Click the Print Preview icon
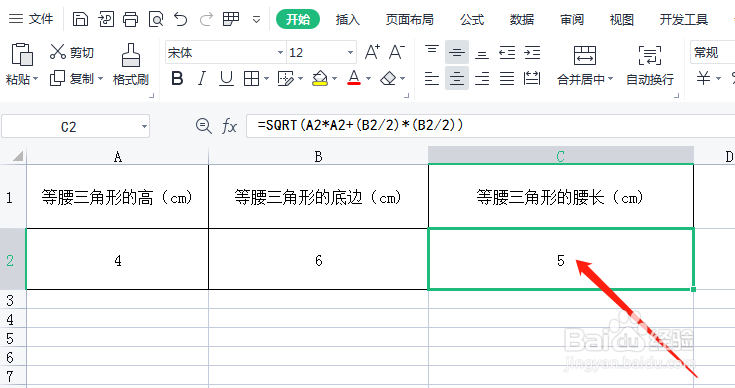The width and height of the screenshot is (735, 388). pyautogui.click(x=156, y=19)
